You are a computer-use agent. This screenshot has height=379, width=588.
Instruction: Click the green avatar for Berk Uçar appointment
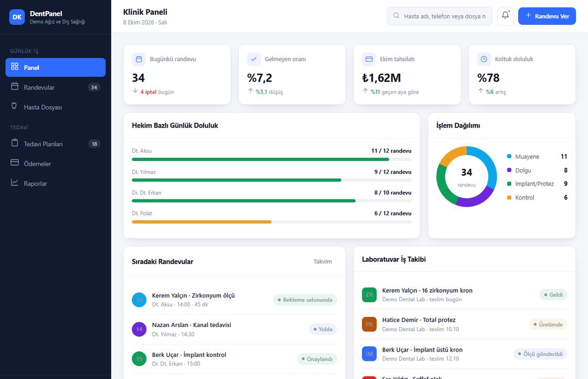point(139,358)
